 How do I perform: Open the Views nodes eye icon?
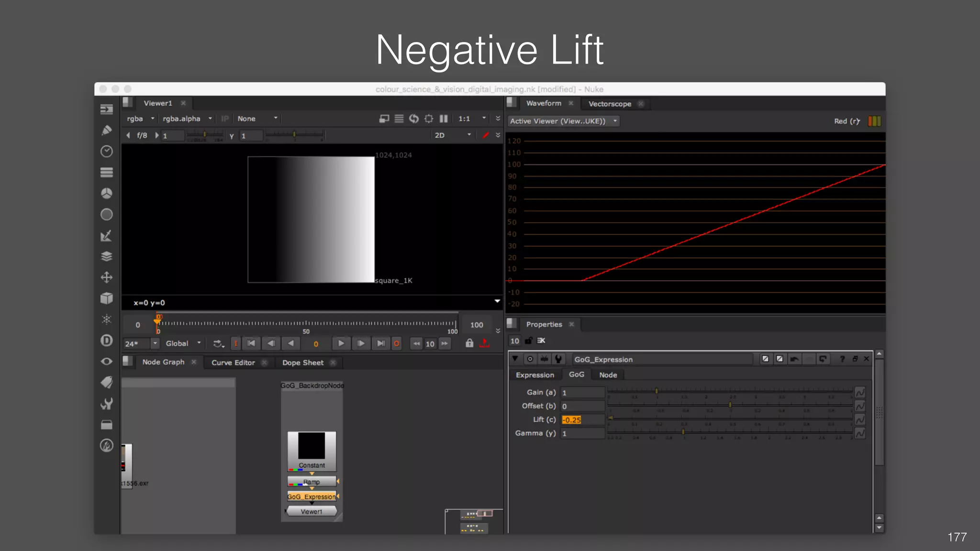pyautogui.click(x=106, y=362)
